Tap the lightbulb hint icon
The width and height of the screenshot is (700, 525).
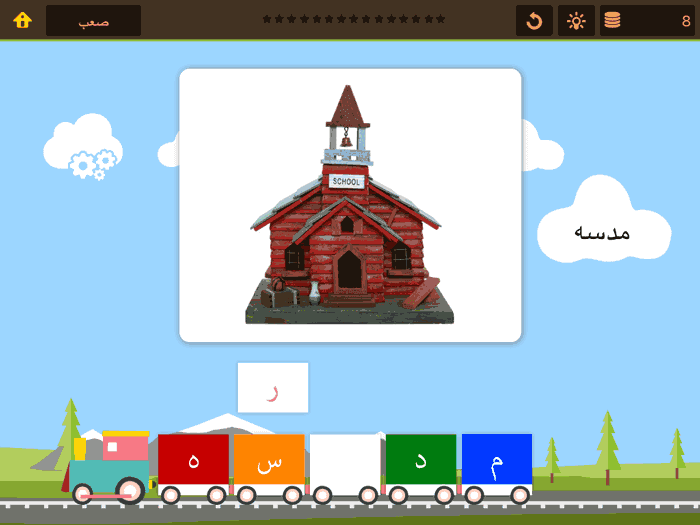point(576,20)
